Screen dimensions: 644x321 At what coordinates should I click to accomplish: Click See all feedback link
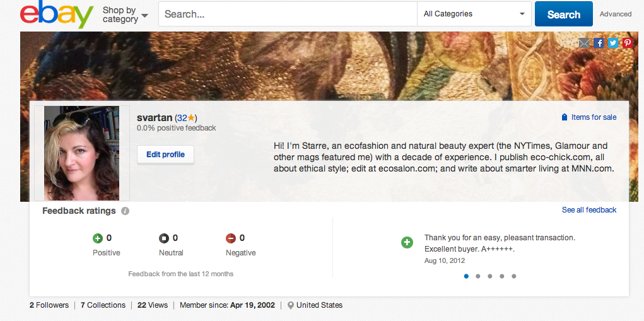click(589, 210)
